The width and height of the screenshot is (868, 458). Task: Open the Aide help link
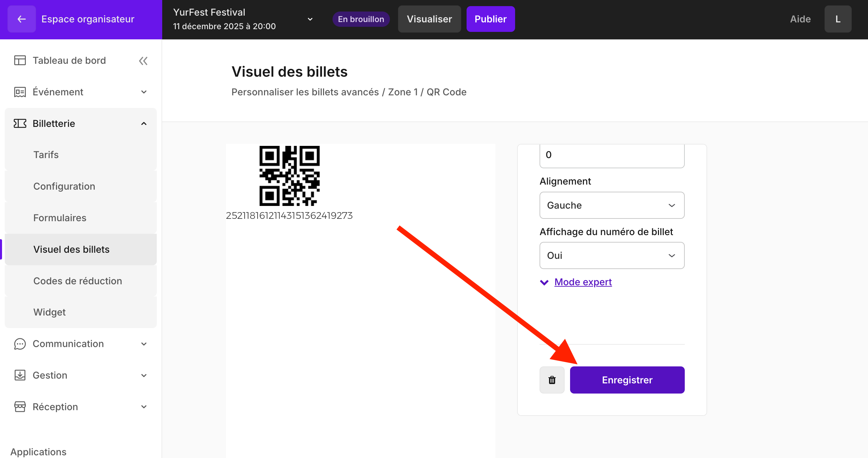pos(800,19)
